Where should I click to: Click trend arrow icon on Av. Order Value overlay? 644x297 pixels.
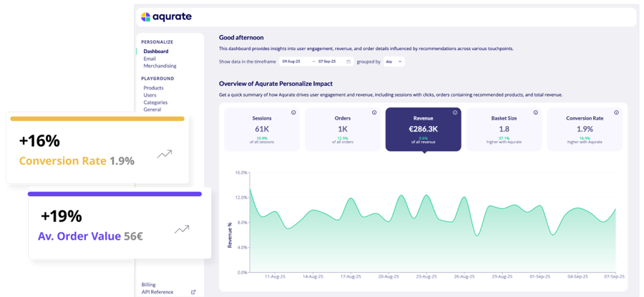click(x=182, y=229)
